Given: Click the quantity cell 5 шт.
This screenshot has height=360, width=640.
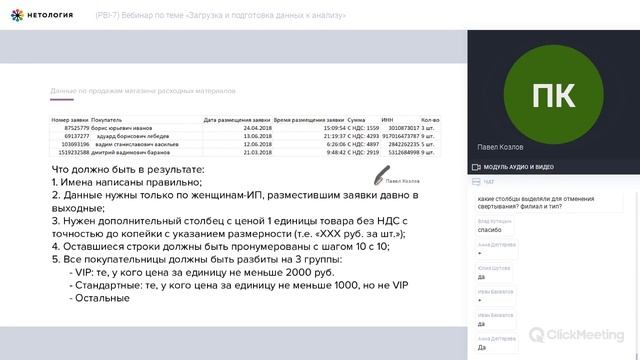Looking at the screenshot, I should pyautogui.click(x=428, y=144).
